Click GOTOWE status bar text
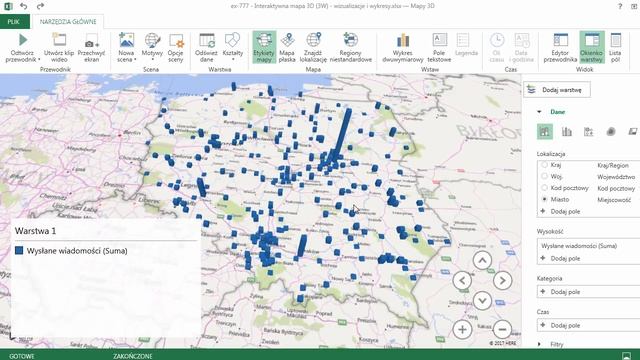 point(22,356)
